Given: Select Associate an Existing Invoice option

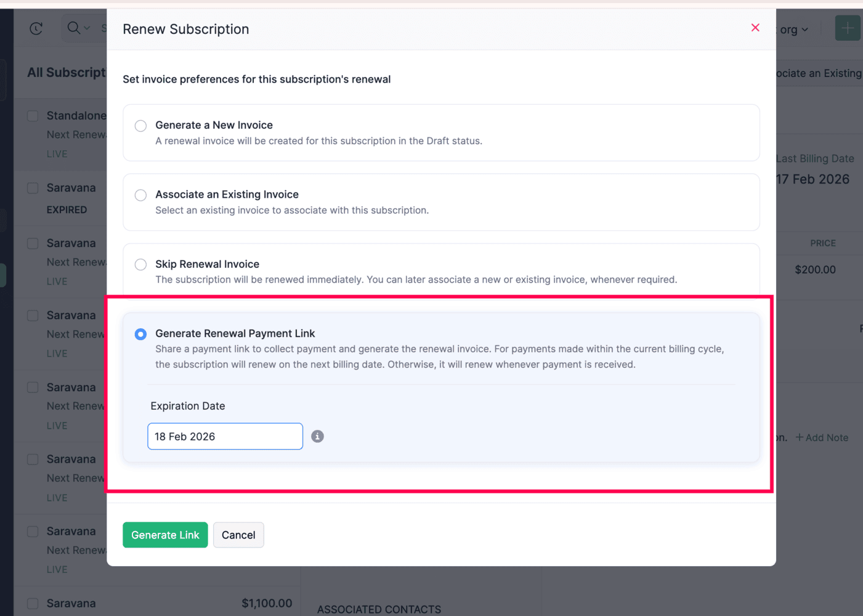Looking at the screenshot, I should 141,195.
